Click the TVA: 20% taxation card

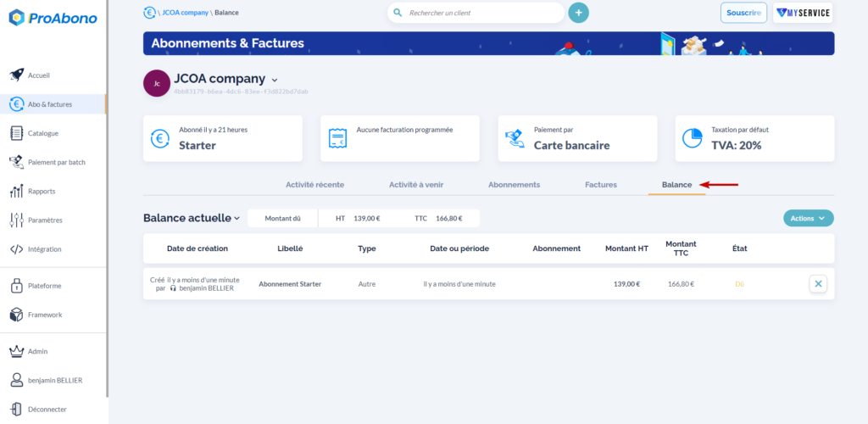(754, 138)
